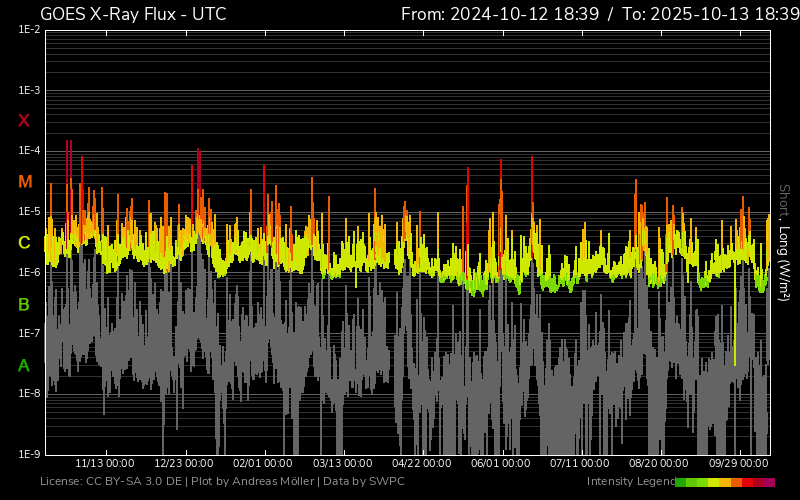Image resolution: width=800 pixels, height=500 pixels.
Task: Click the 07/11 00:00 x-axis tick label
Action: [579, 464]
